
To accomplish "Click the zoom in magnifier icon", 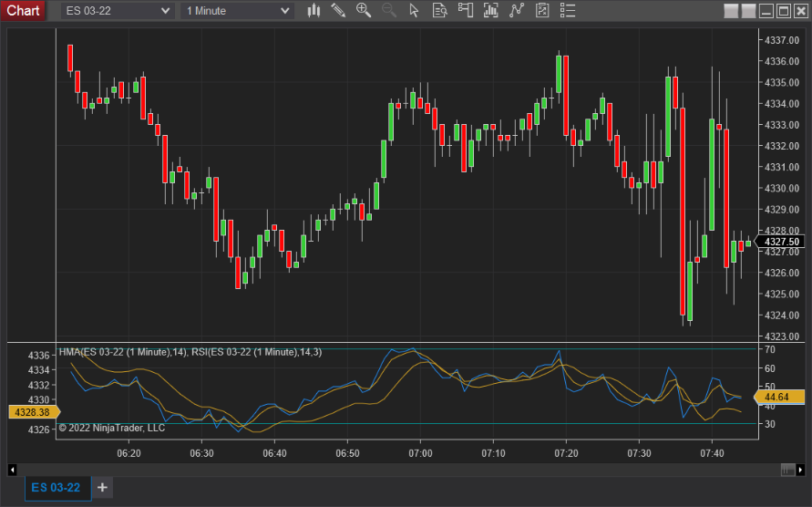I will pyautogui.click(x=364, y=10).
